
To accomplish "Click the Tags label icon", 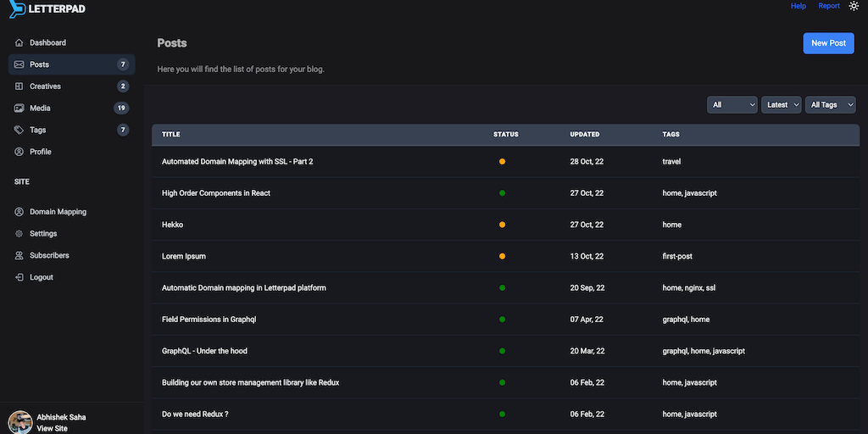I will point(19,131).
